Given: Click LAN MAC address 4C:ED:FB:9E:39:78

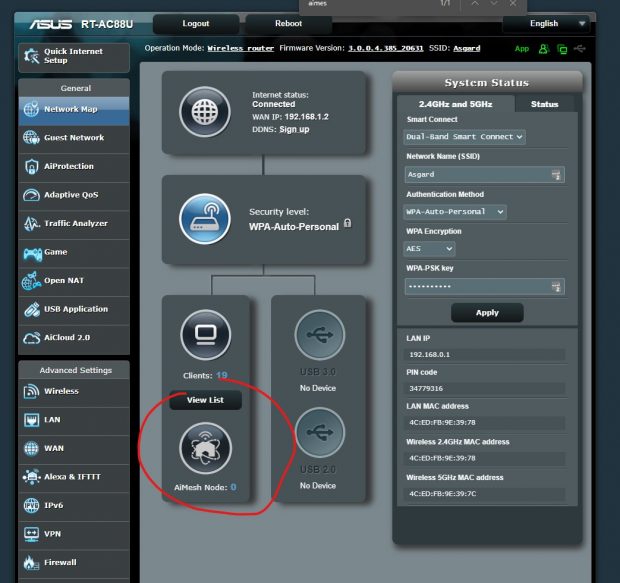Looking at the screenshot, I should (442, 422).
